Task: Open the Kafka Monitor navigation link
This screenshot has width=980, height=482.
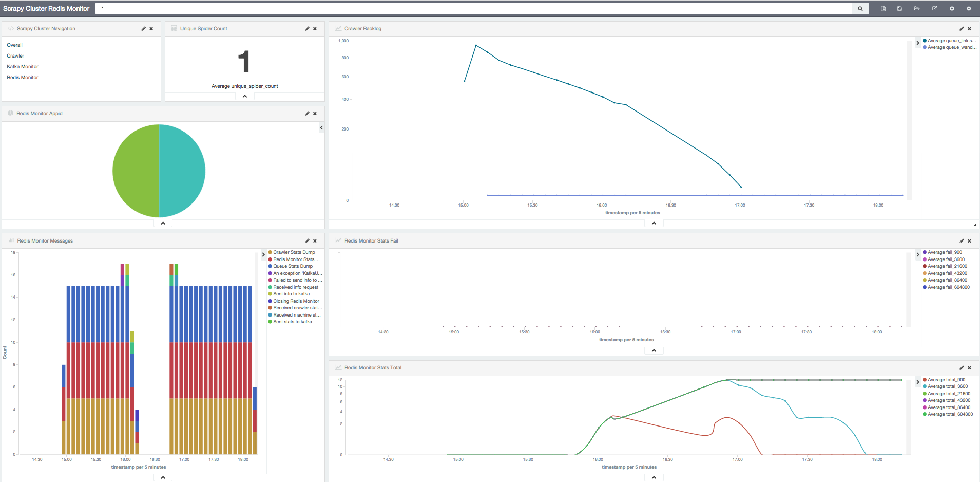Action: point(23,67)
